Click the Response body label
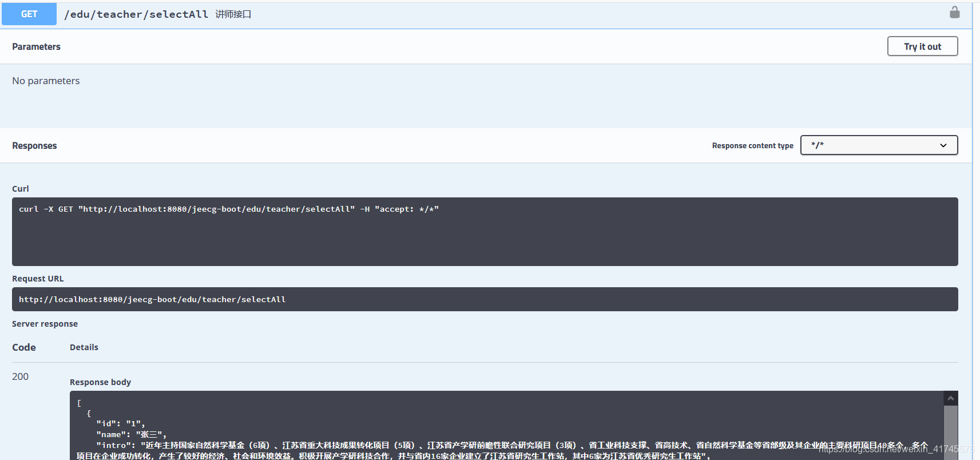Viewport: 980px width, 460px height. (100, 382)
